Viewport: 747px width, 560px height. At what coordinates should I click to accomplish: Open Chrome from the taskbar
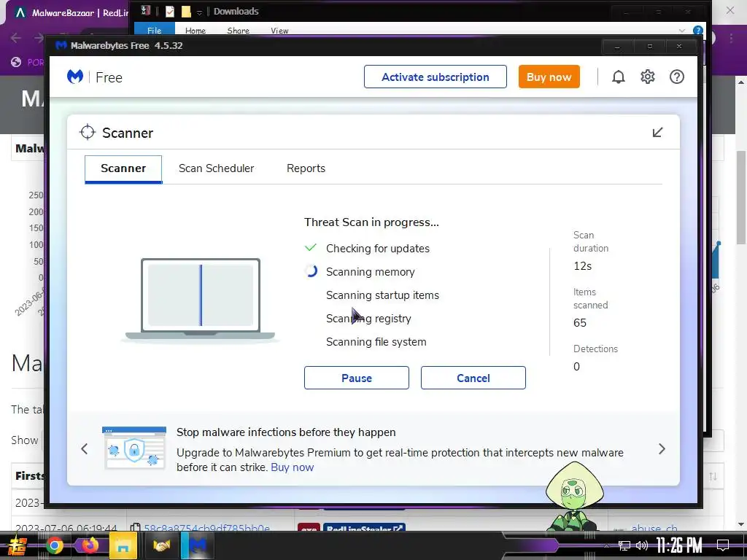(54, 545)
